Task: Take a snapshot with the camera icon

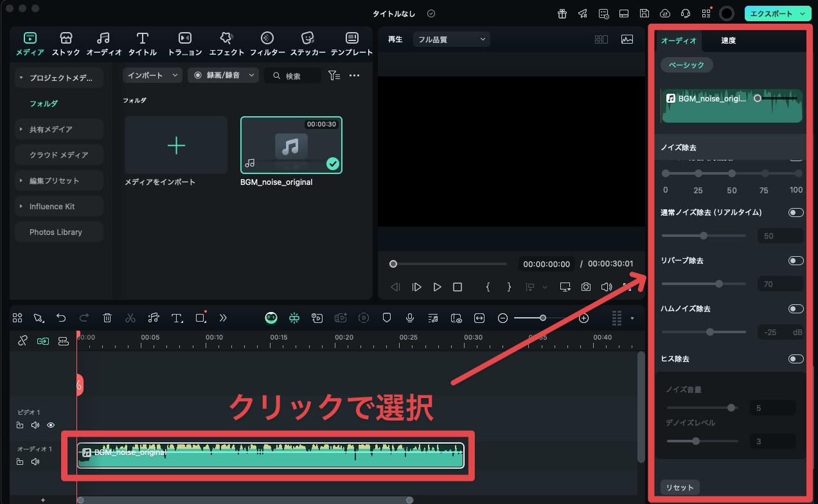Action: [586, 287]
